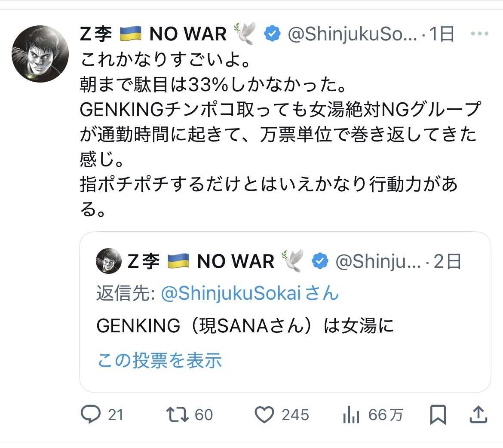Click the "1日" timestamp
The image size is (503, 448).
(x=442, y=34)
